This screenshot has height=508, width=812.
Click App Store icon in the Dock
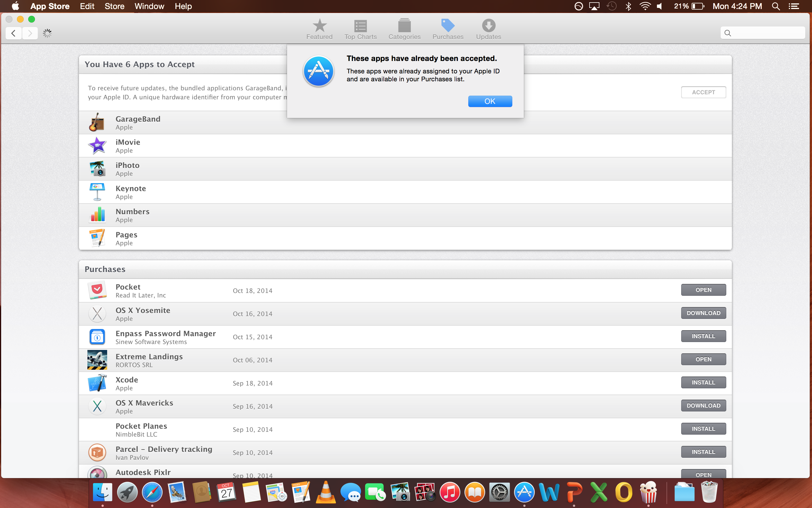pos(524,492)
